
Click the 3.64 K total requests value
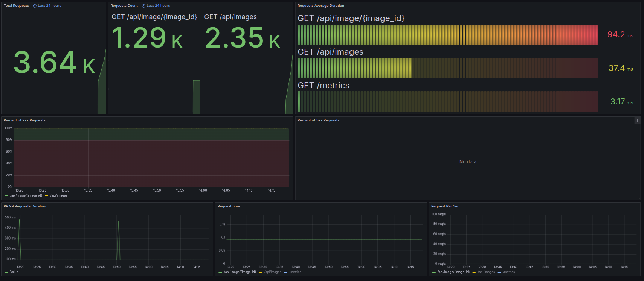pos(54,63)
